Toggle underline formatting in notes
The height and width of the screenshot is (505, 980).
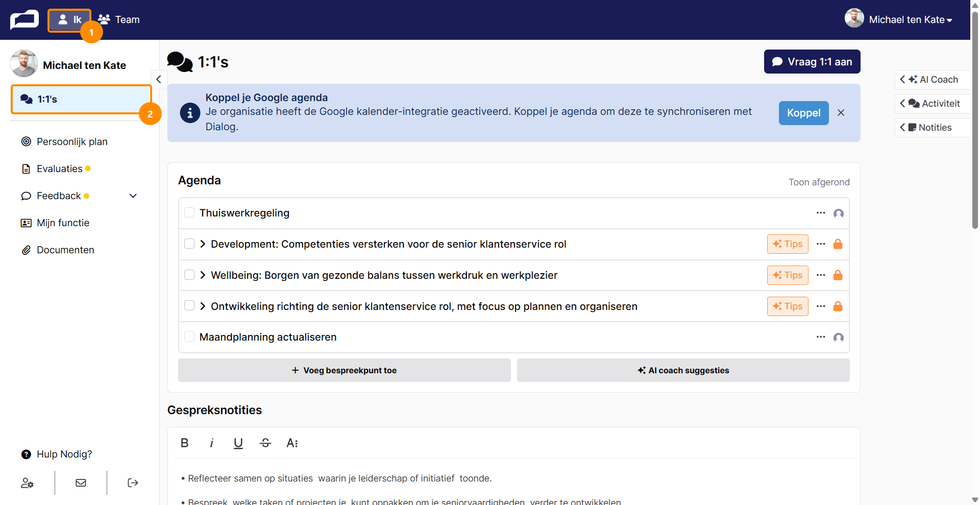click(x=238, y=443)
